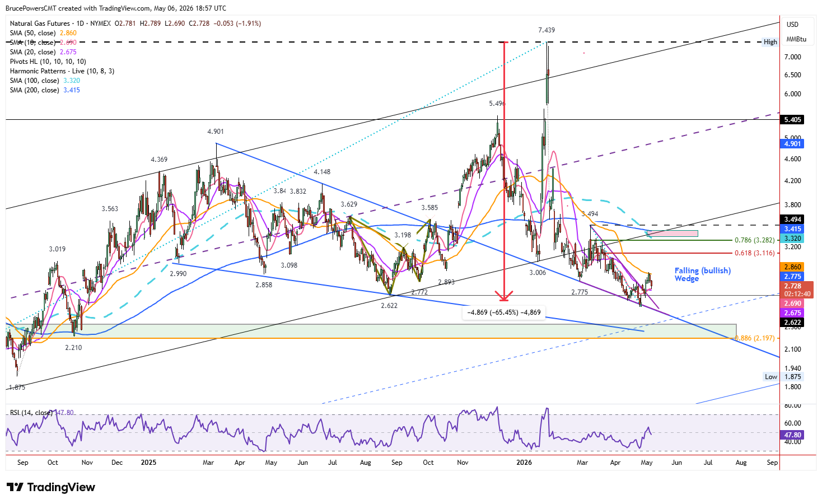Click the 2.622 black price axis label
This screenshot has width=822, height=504.
(792, 323)
